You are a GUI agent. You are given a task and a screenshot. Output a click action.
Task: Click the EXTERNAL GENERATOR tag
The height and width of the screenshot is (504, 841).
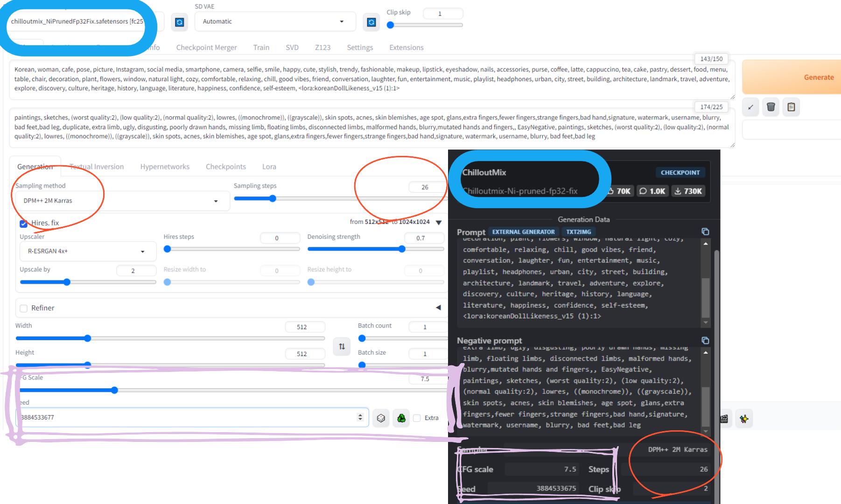523,232
